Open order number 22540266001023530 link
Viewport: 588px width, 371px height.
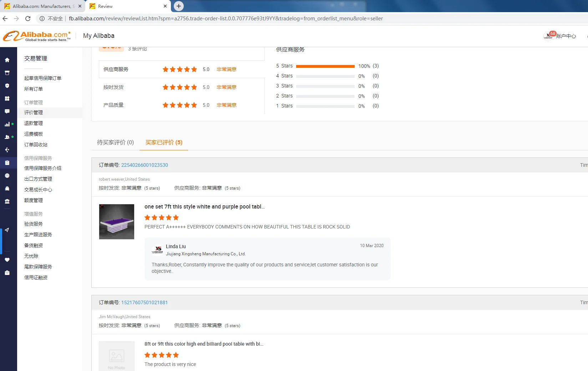[145, 165]
